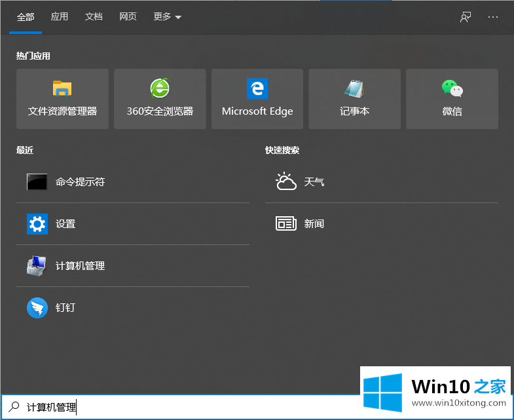Switch to the 应用 tab

tap(60, 16)
